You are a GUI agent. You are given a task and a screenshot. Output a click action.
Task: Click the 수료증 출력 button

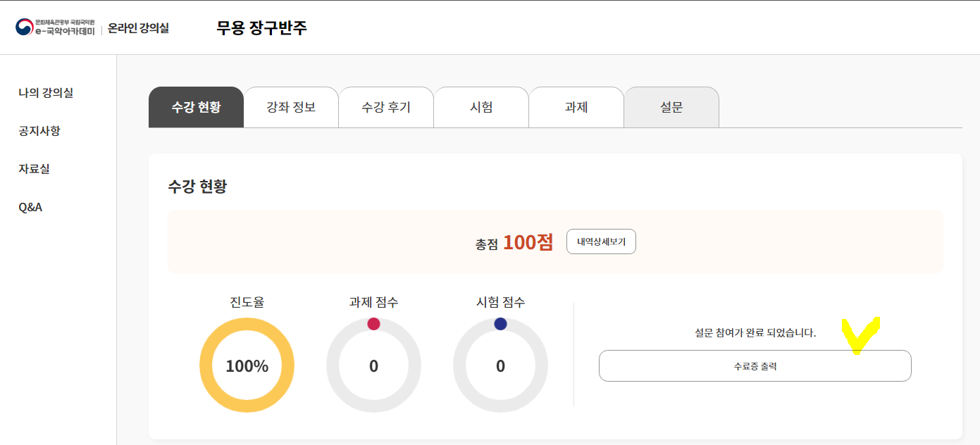coord(755,366)
